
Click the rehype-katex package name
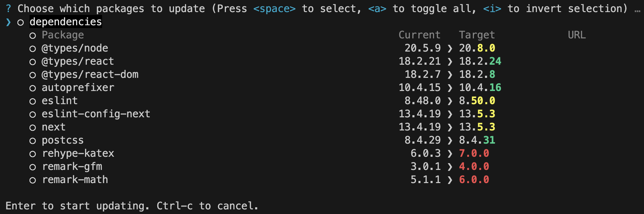78,153
